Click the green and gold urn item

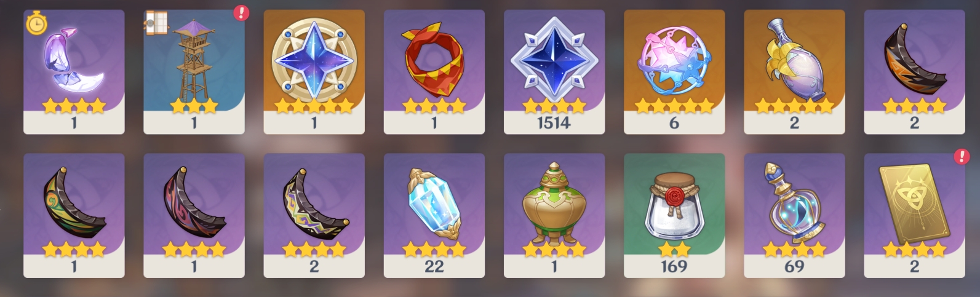point(554,216)
